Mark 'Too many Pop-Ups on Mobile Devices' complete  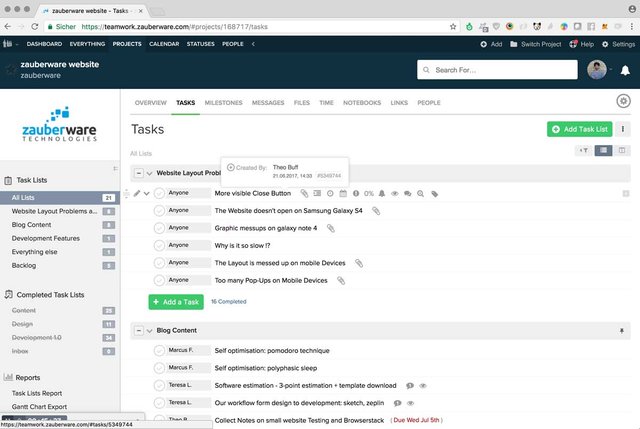(159, 281)
